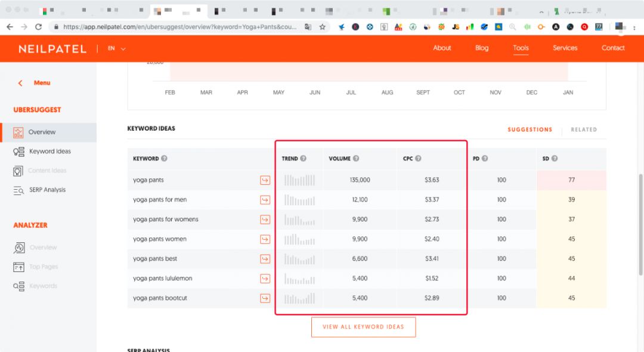This screenshot has width=644, height=352.
Task: Click the browser back arrow
Action: pyautogui.click(x=10, y=27)
